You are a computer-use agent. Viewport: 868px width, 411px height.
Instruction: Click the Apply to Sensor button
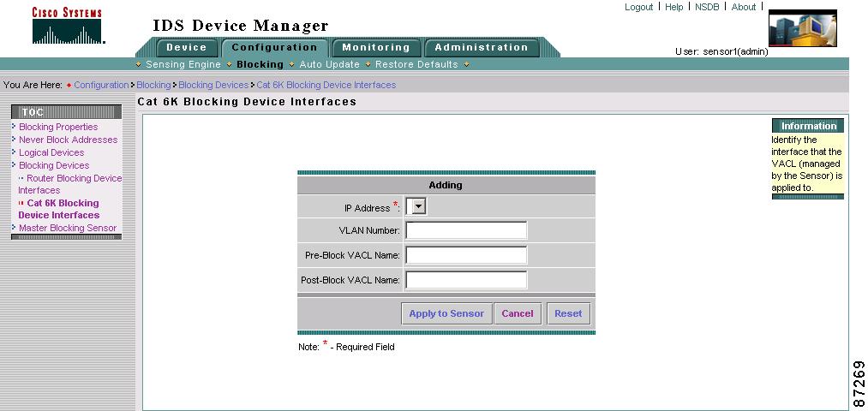pyautogui.click(x=446, y=313)
